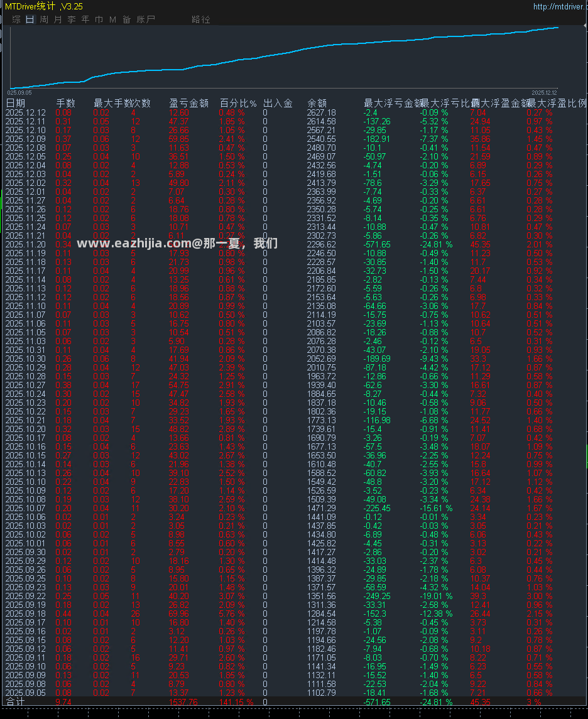588x719 pixels.
Task: Click the 日期 date column header
Action: click(16, 103)
